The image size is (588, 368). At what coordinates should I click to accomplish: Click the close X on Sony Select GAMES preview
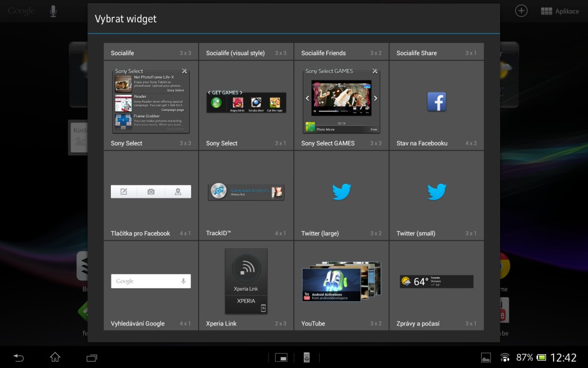pyautogui.click(x=374, y=71)
